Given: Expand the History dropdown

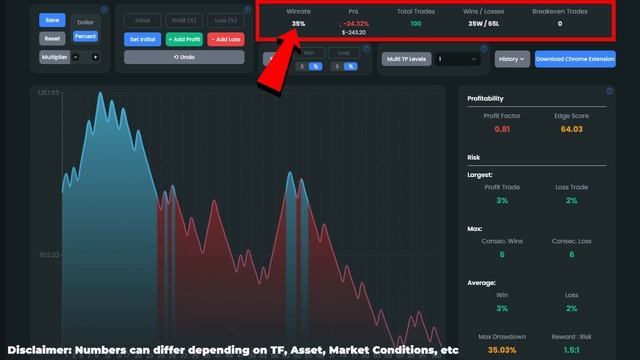Looking at the screenshot, I should [x=512, y=59].
